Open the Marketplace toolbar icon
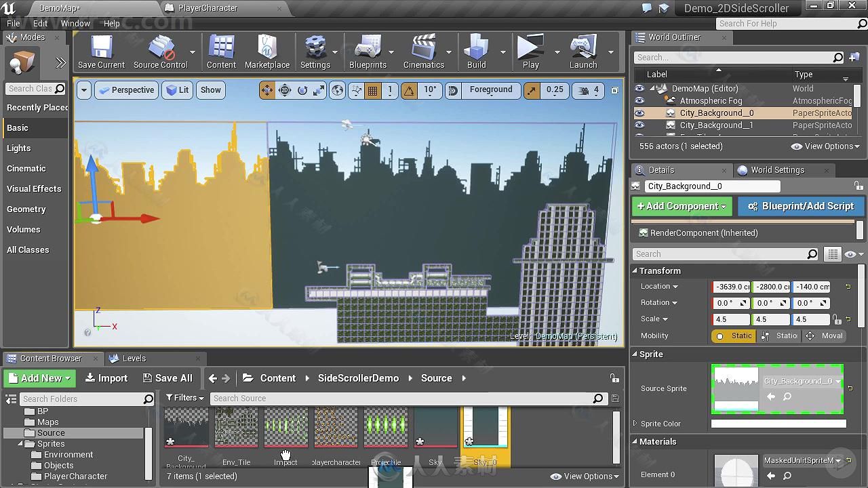 coord(267,52)
